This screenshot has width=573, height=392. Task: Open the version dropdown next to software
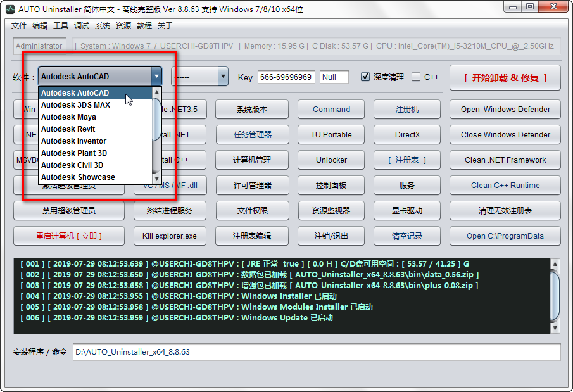click(222, 77)
